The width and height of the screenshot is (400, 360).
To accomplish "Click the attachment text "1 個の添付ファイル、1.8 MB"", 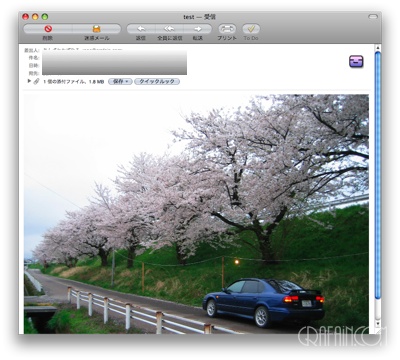I will click(74, 82).
